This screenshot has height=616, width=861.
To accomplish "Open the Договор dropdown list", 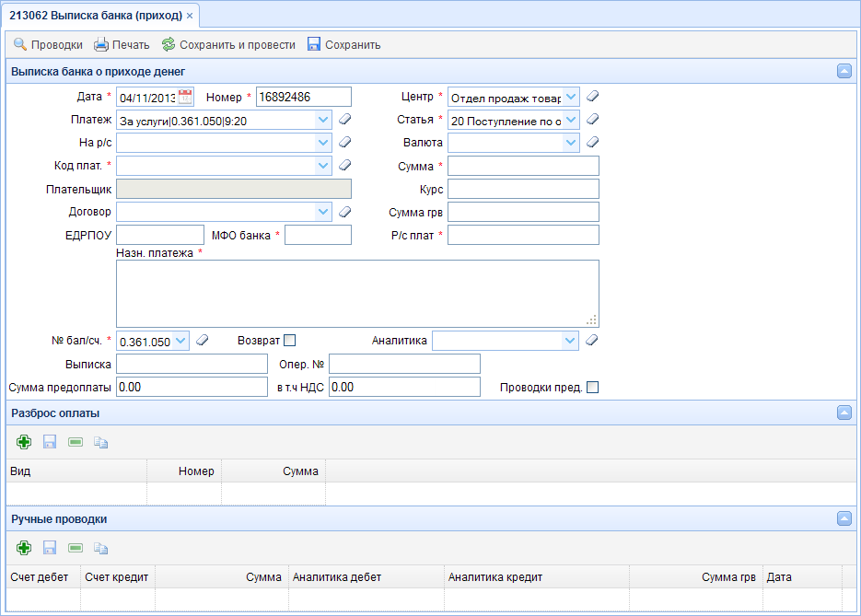I will [323, 212].
